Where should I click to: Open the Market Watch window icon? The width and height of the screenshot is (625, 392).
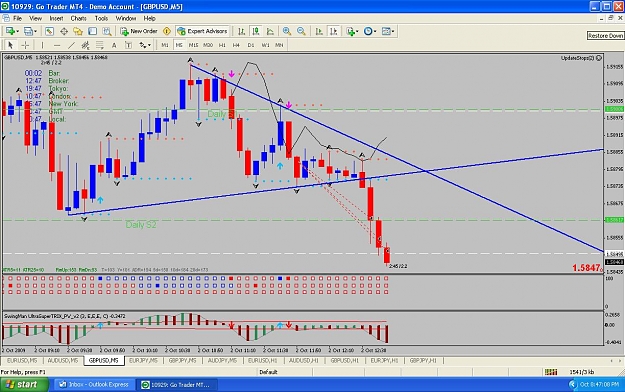49,31
